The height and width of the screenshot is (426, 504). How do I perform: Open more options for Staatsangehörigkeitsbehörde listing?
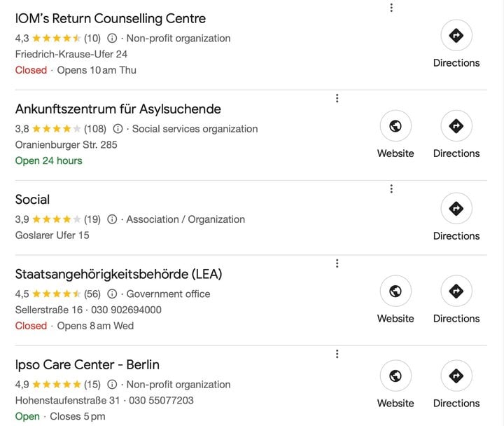coord(337,263)
